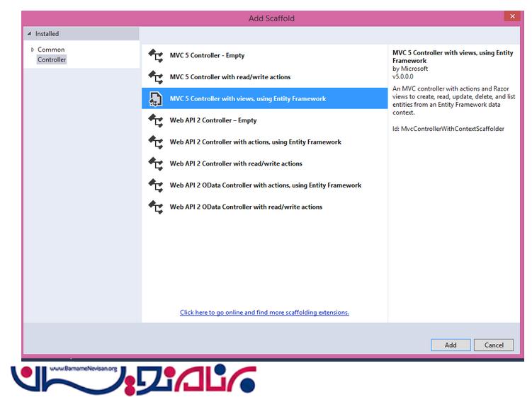Collapse the Installed tree node arrow
Image resolution: width=532 pixels, height=397 pixels.
pos(29,33)
